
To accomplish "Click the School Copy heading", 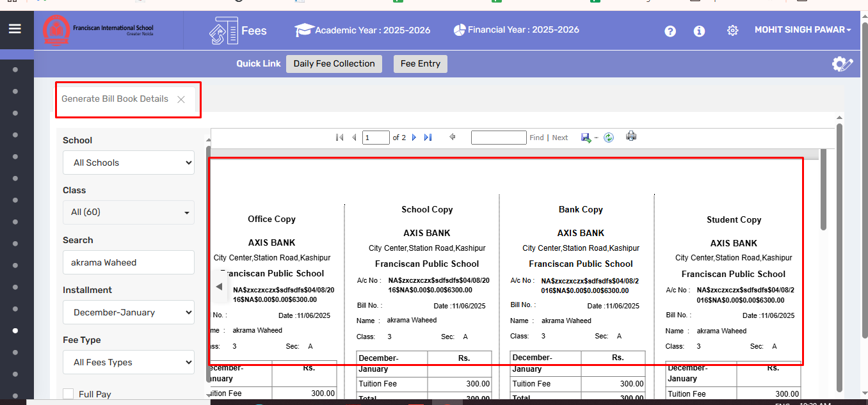I will (x=427, y=209).
